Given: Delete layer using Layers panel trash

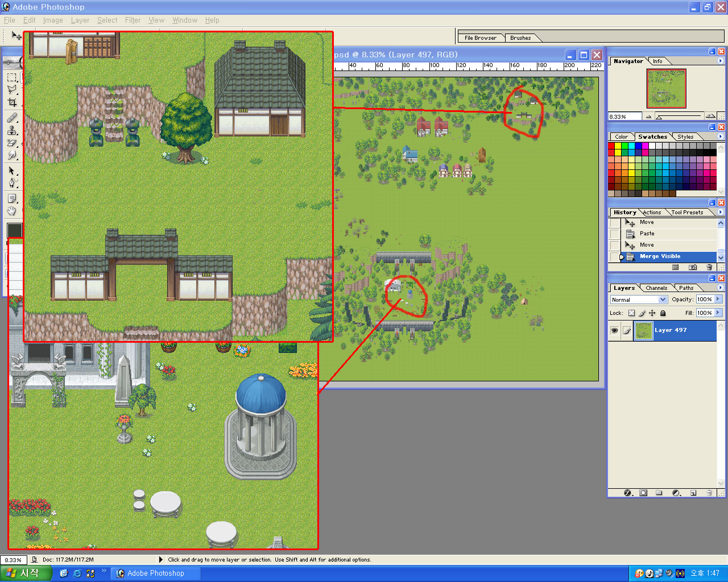Looking at the screenshot, I should click(x=709, y=493).
